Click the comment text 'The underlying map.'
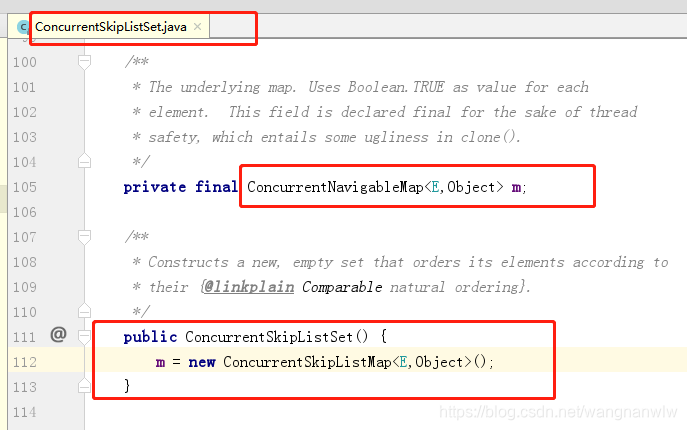 tap(223, 87)
